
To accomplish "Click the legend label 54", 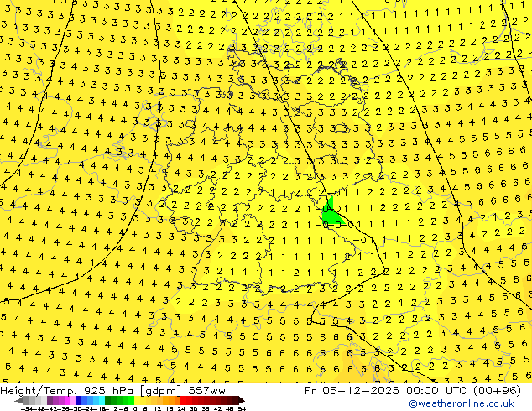I will [x=241, y=408].
